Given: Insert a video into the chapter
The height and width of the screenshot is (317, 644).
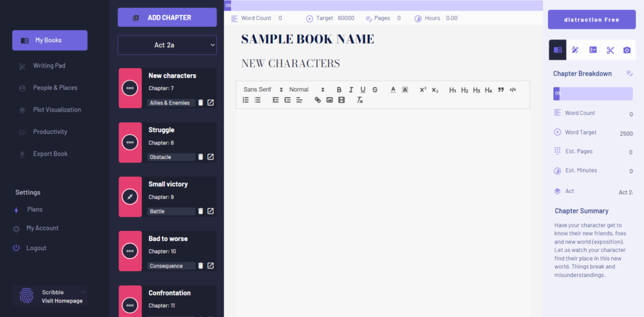Looking at the screenshot, I should (341, 100).
